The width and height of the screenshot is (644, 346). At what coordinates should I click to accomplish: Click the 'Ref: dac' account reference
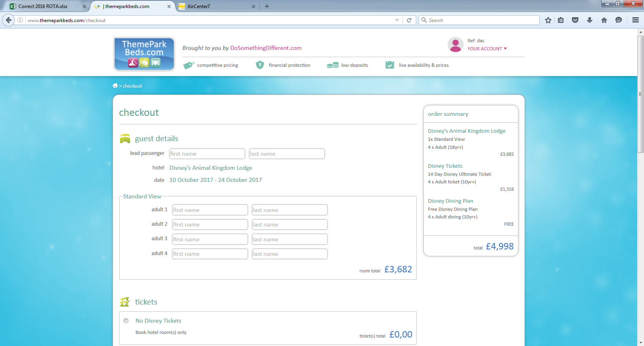tap(476, 41)
